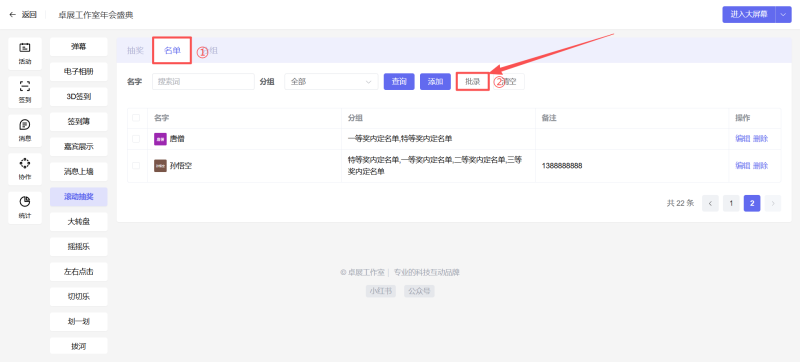This screenshot has height=362, width=800.
Task: Open the 消息 sidebar icon
Action: tap(25, 131)
